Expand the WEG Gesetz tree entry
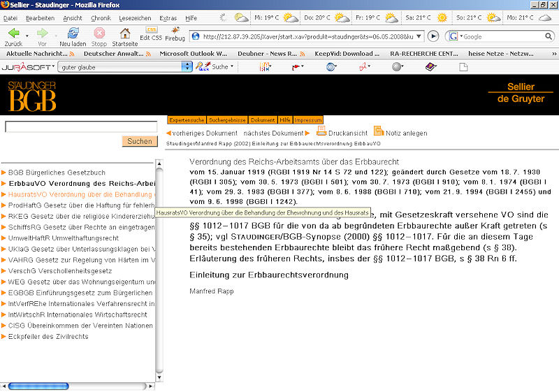This screenshot has height=392, width=559. [x=3, y=281]
